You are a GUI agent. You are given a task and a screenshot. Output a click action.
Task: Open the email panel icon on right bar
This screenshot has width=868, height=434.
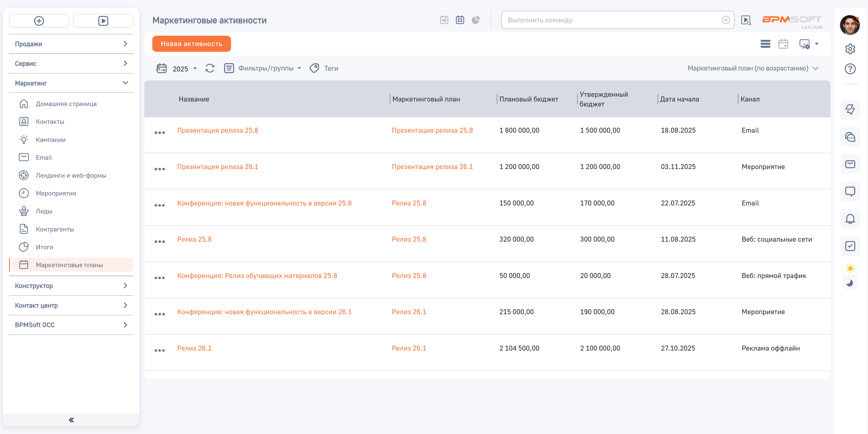[850, 164]
